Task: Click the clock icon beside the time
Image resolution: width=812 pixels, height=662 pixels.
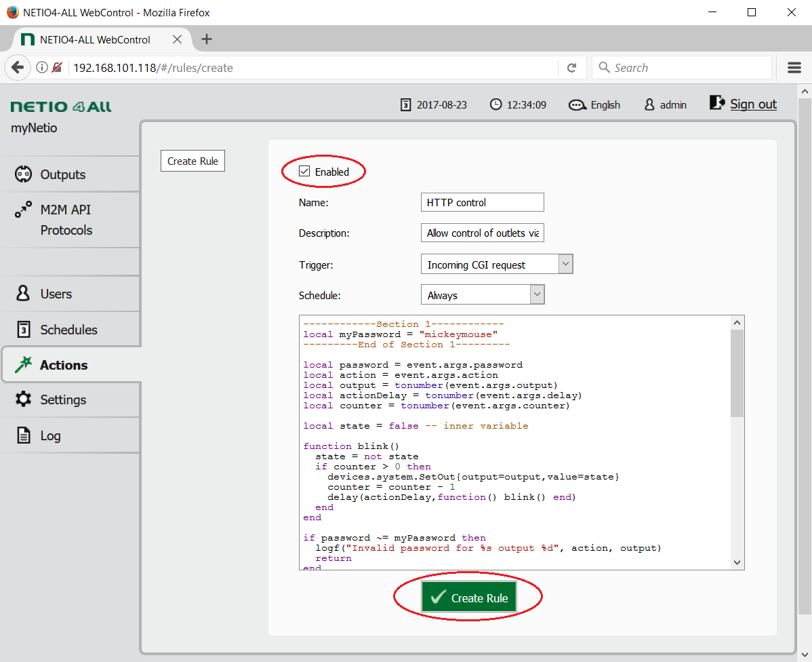Action: [x=495, y=104]
